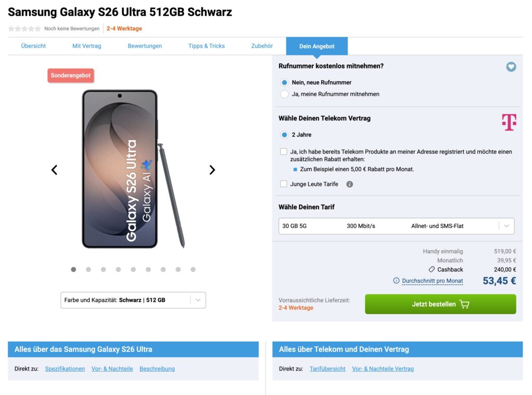Screen dimensions: 532x395
Task: Select 'Ja, meine Rufnummer mitnehmen' option
Action: click(284, 94)
